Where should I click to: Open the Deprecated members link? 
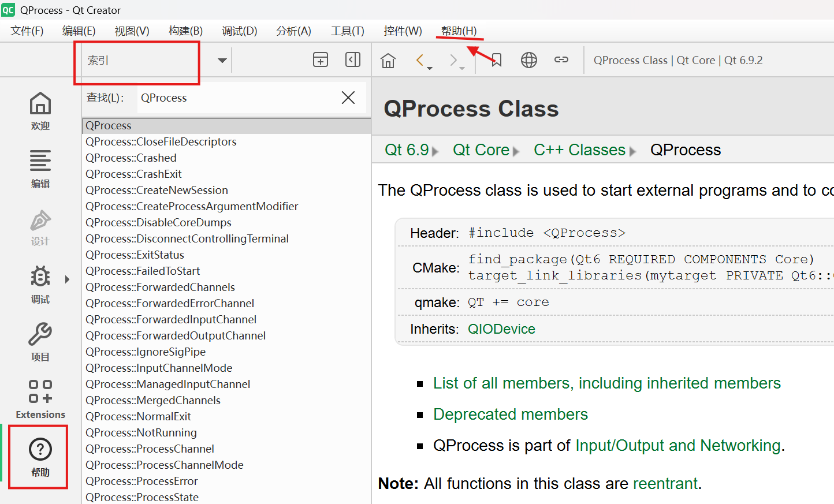pyautogui.click(x=511, y=415)
